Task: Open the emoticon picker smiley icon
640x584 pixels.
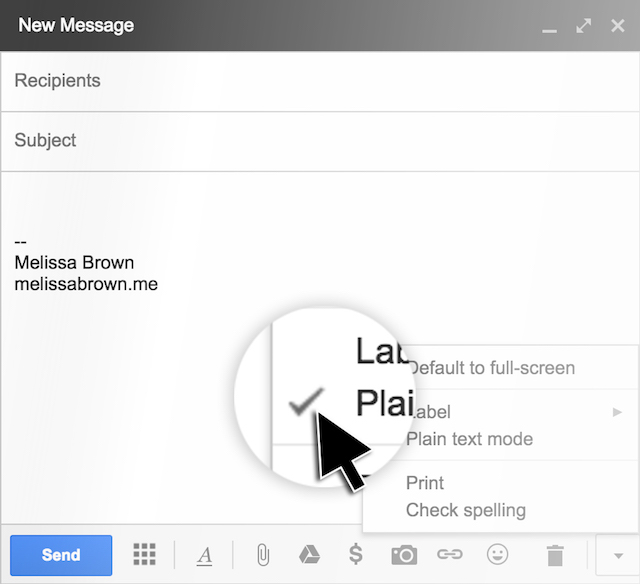Action: coord(497,554)
